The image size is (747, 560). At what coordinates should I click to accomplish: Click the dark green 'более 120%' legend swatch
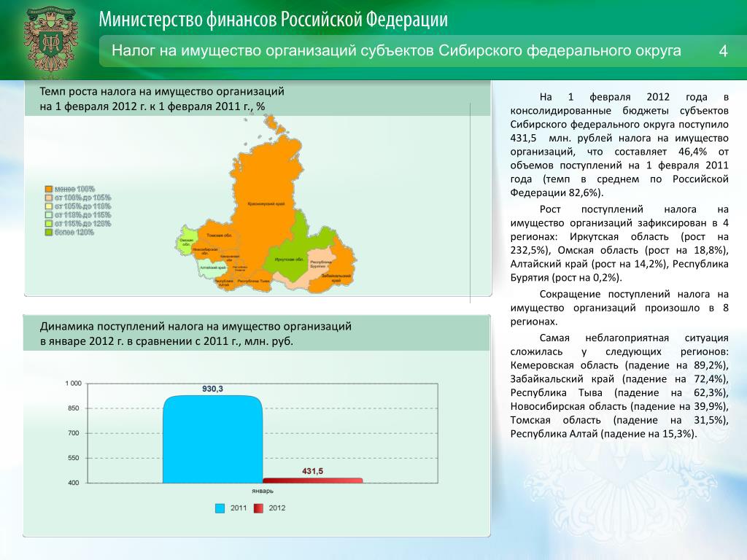(49, 233)
